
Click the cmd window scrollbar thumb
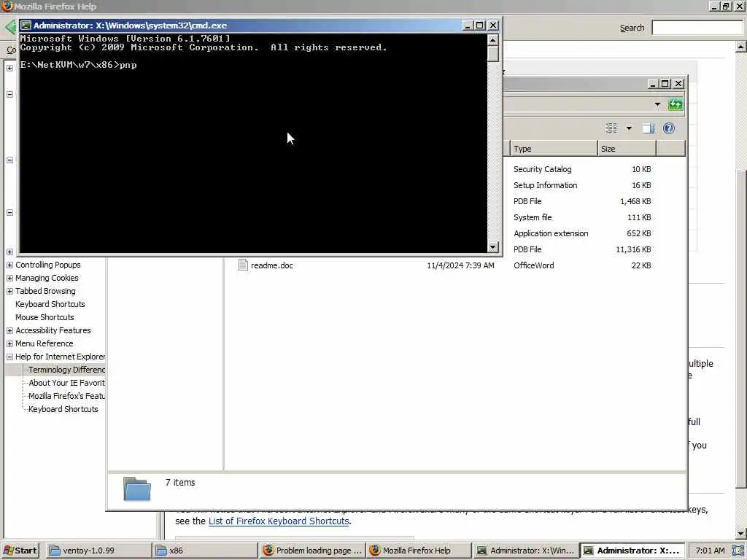click(x=493, y=54)
